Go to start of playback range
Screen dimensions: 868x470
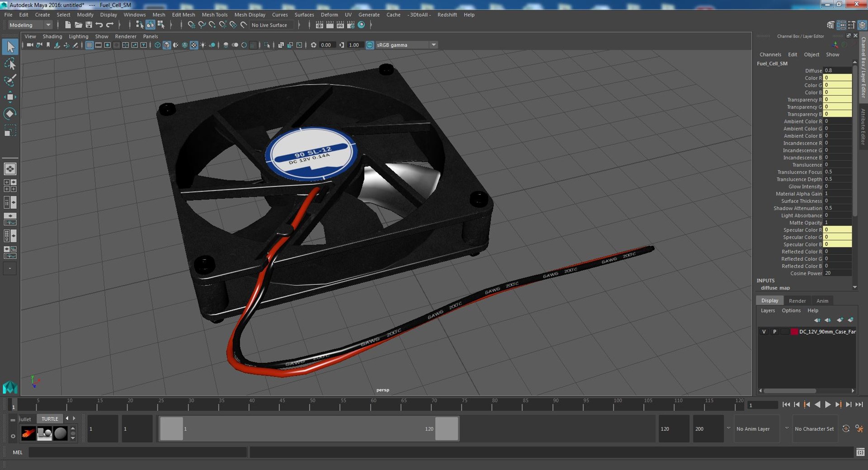(786, 404)
